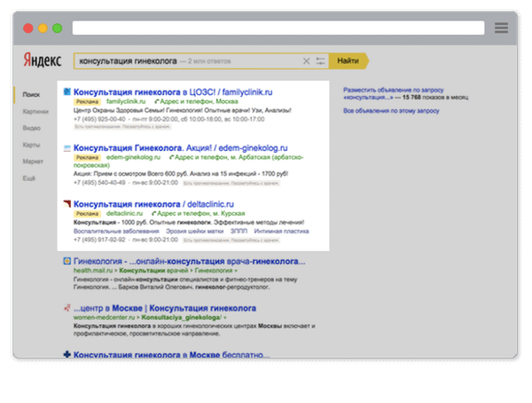The width and height of the screenshot is (532, 403).
Task: Click familyclinik.ru result favicon
Action: click(x=67, y=91)
